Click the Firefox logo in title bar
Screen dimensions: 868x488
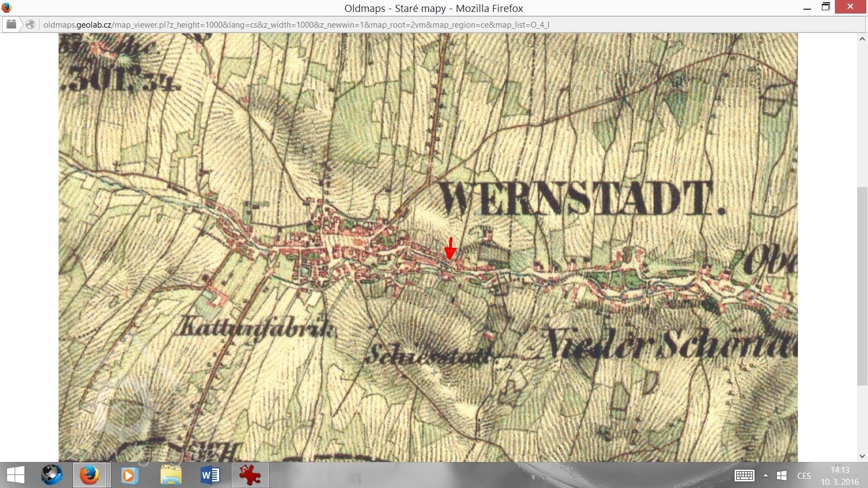(x=7, y=8)
